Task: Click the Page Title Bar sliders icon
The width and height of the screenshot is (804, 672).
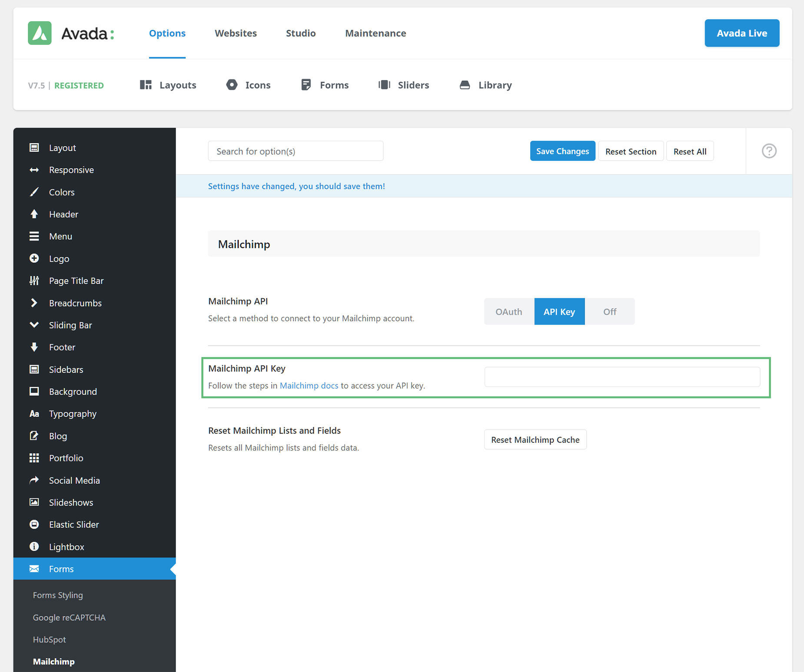Action: (34, 281)
